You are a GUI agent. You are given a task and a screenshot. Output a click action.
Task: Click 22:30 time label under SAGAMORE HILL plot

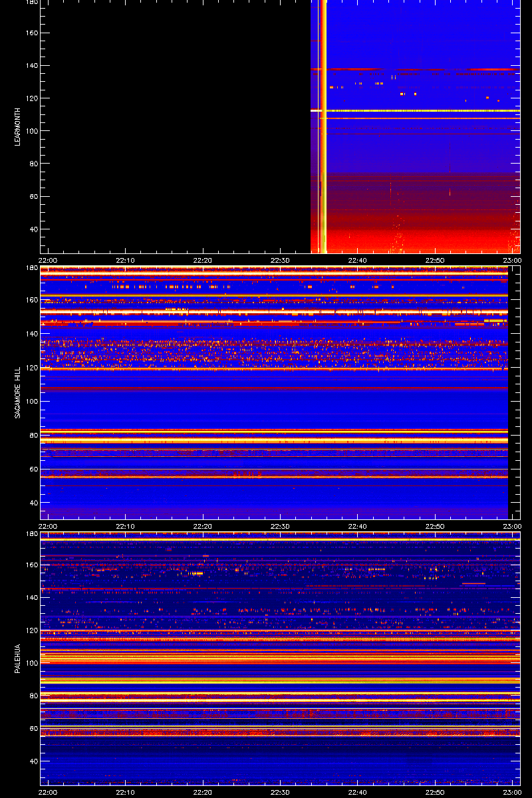[x=280, y=527]
